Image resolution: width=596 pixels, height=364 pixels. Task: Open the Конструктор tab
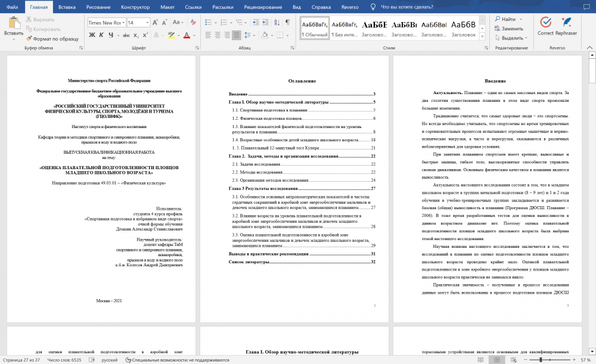[x=135, y=7]
